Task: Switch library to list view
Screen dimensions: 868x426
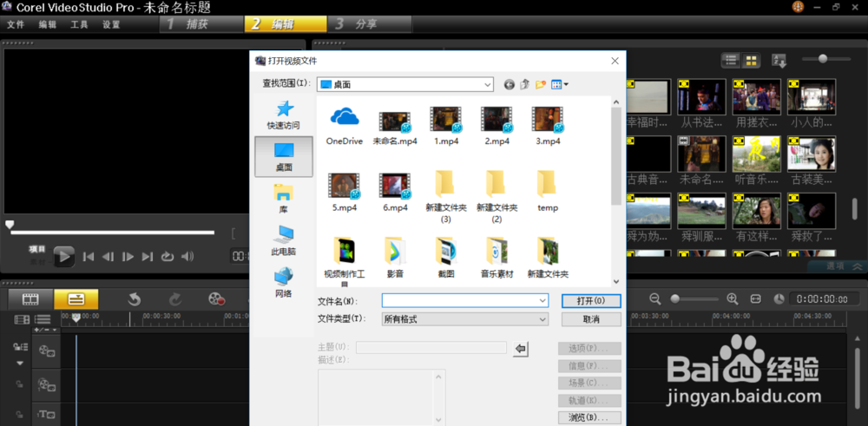Action: click(x=732, y=61)
